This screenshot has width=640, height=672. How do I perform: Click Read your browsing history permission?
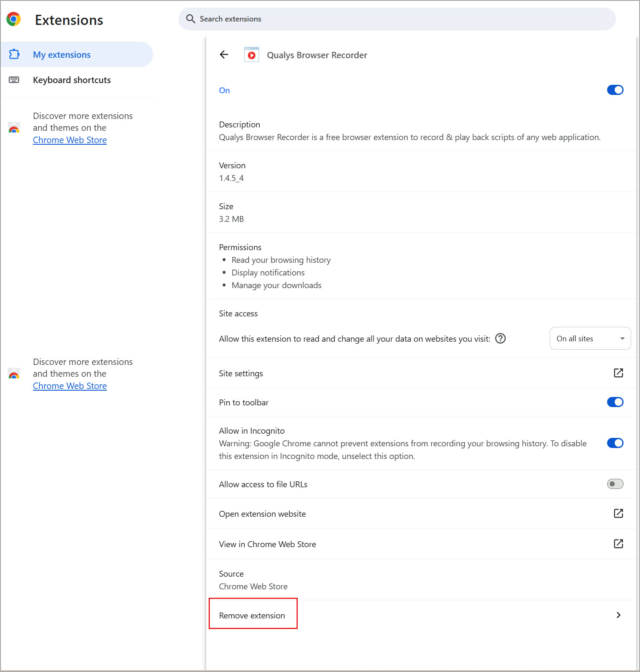coord(281,260)
